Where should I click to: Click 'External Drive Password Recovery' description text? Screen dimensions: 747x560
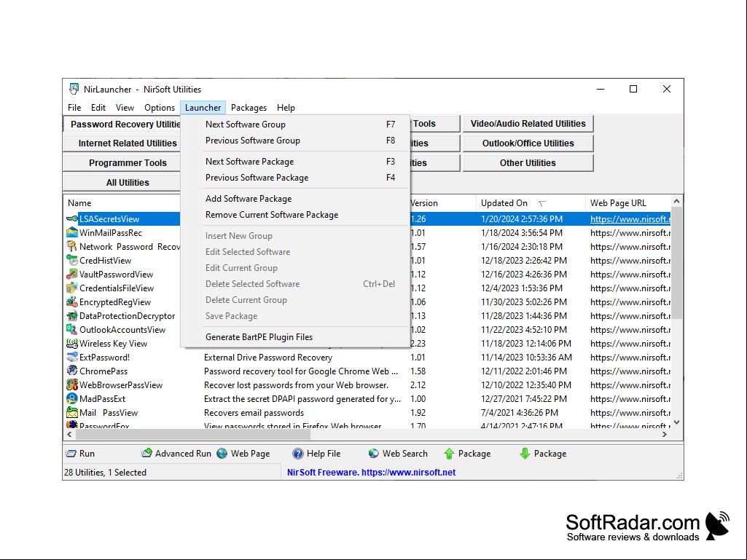268,357
